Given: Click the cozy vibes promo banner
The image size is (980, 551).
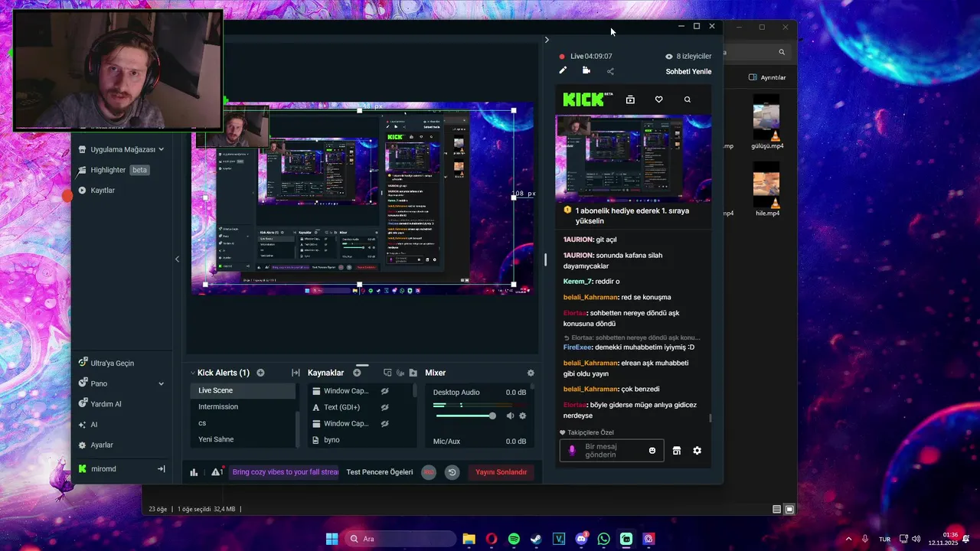Looking at the screenshot, I should pos(284,472).
